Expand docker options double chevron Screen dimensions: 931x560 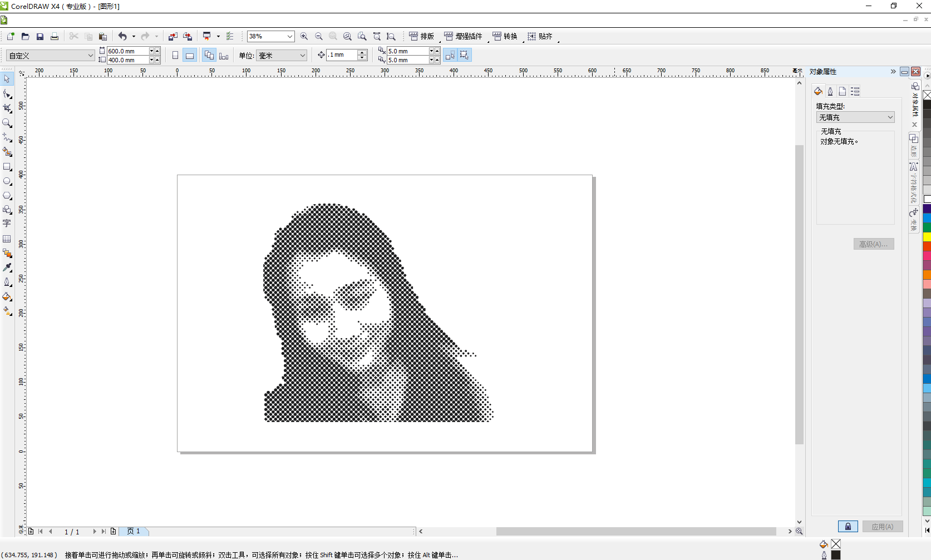click(x=893, y=72)
